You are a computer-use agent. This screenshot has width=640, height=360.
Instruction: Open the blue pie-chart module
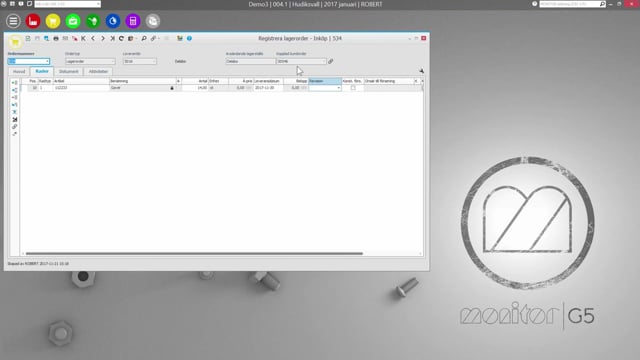[x=113, y=21]
